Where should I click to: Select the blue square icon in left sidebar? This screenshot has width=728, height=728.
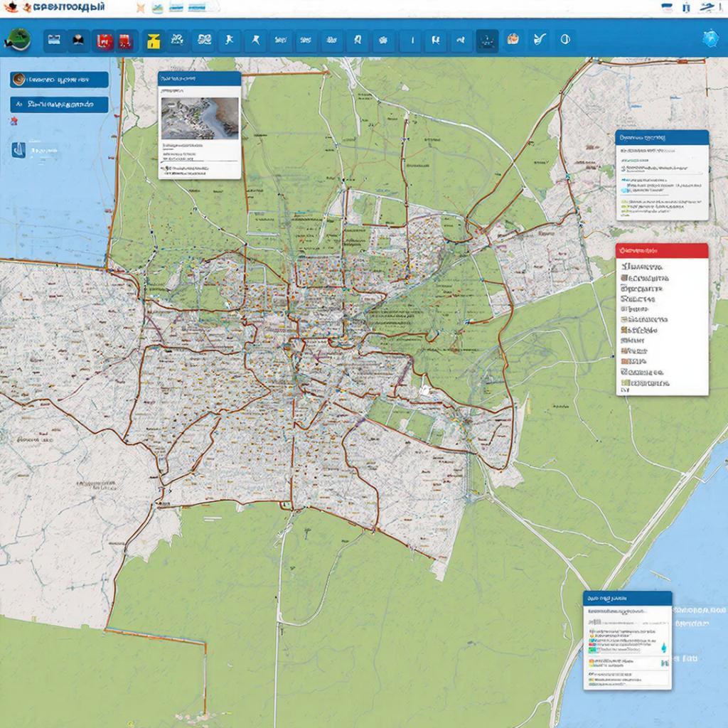tap(18, 149)
